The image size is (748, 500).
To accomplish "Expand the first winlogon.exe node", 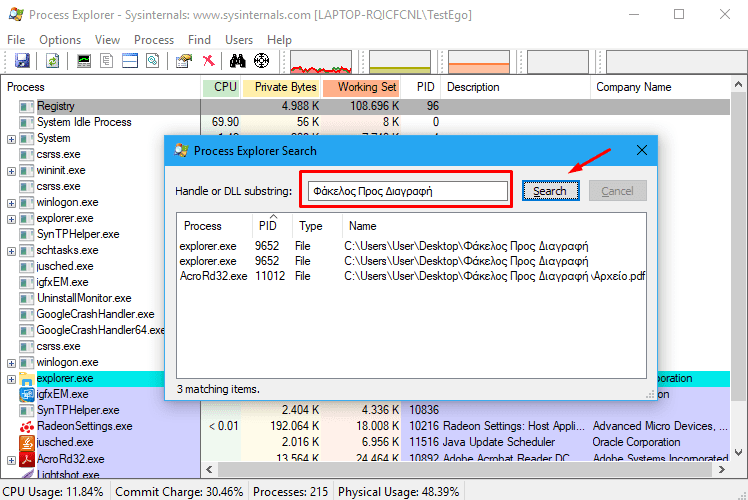I will point(11,203).
